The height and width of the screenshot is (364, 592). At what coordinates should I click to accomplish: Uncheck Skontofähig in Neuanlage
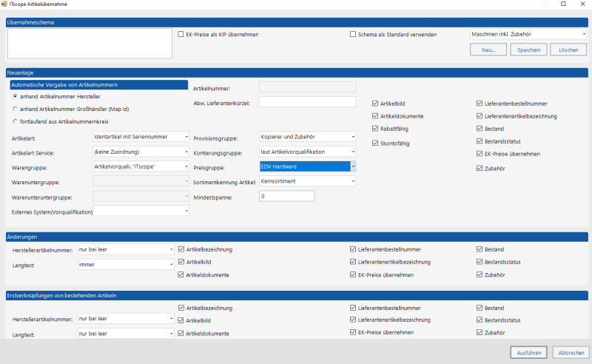(375, 143)
